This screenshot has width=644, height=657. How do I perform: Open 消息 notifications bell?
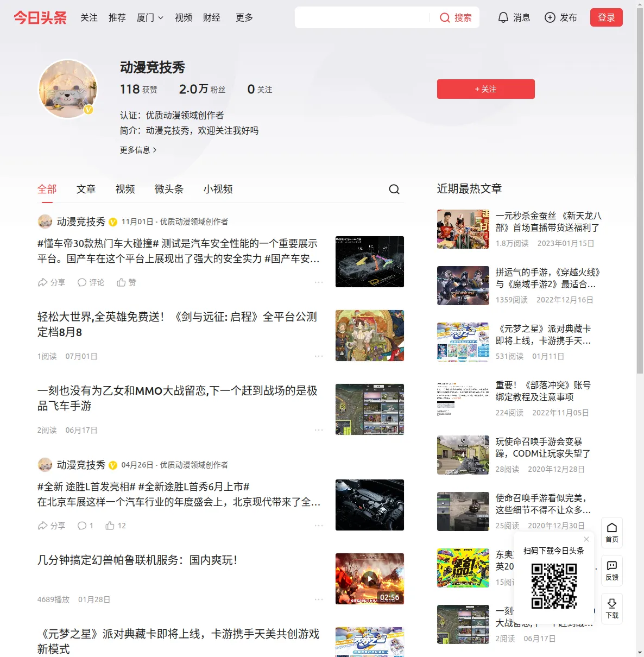pyautogui.click(x=514, y=17)
